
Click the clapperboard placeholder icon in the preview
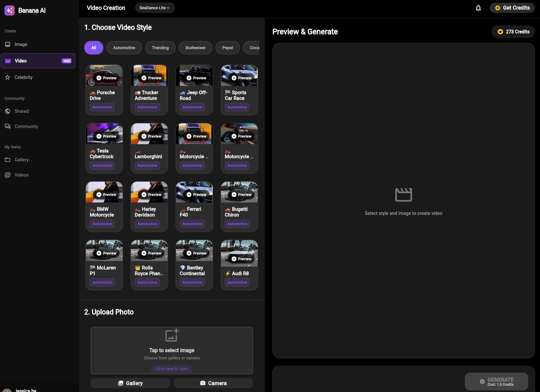tap(403, 195)
